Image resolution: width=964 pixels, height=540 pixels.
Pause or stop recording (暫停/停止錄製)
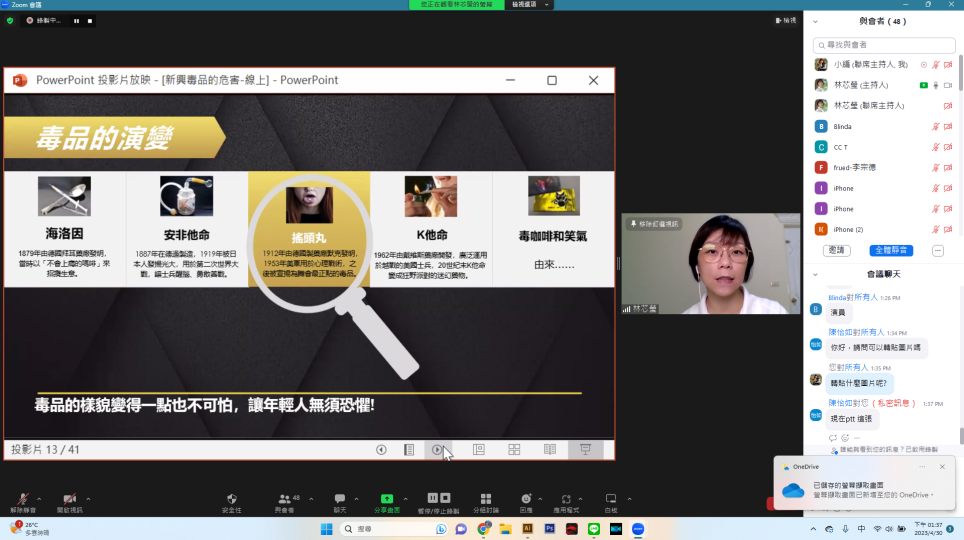[x=439, y=499]
